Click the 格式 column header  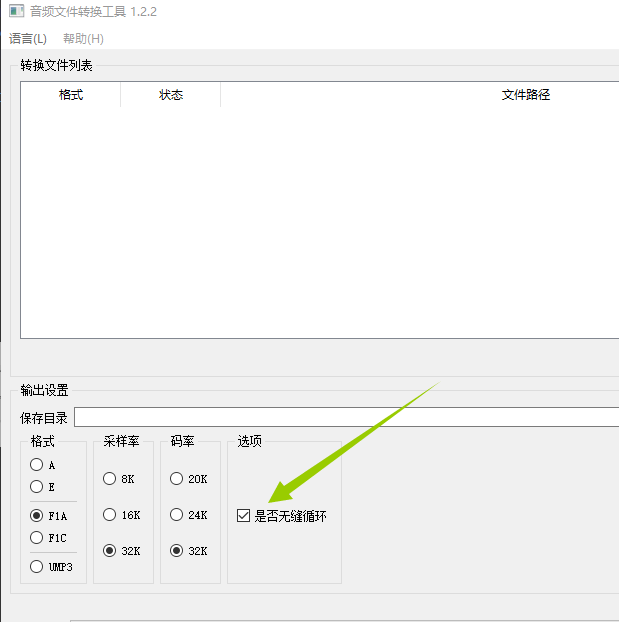coord(71,95)
